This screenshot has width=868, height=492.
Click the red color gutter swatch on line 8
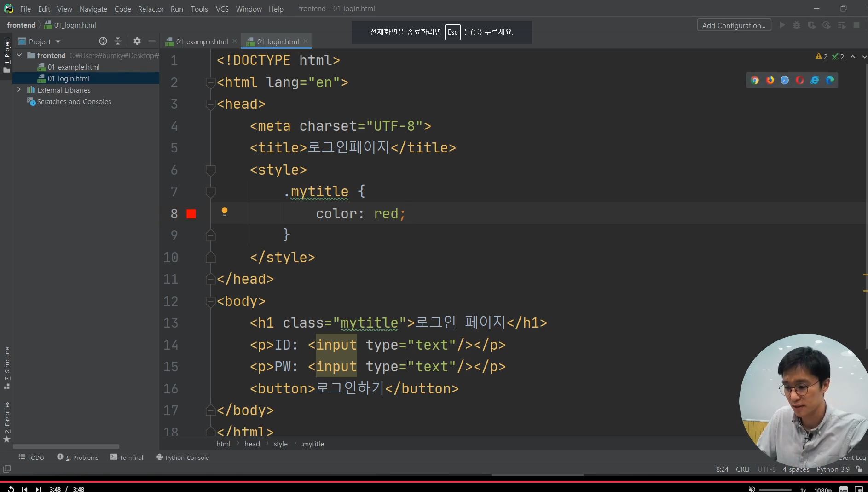(191, 214)
